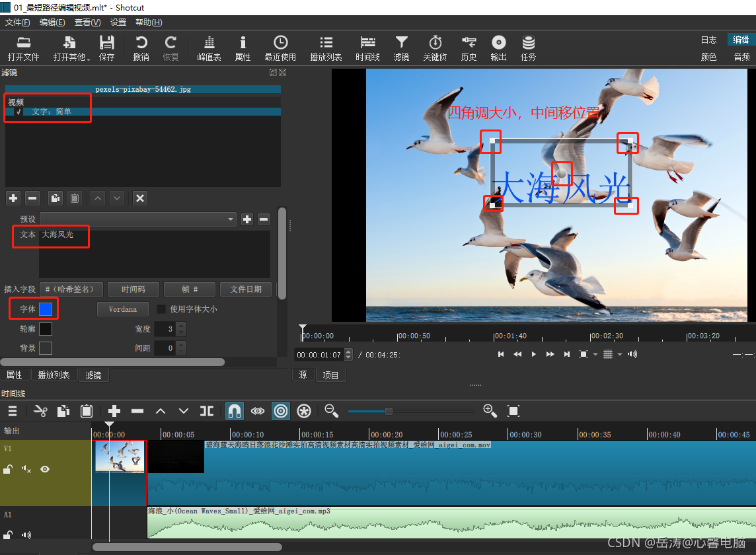756x555 pixels.
Task: Overwrite clip with the down-caret icon
Action: [184, 411]
